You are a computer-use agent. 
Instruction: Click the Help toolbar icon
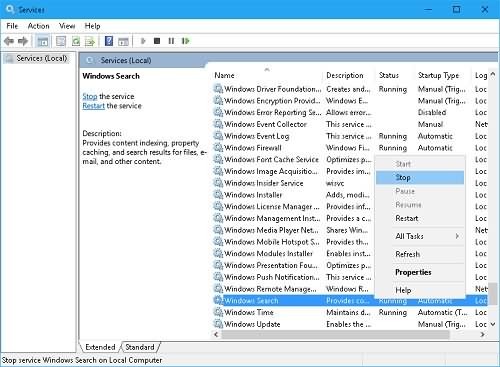pyautogui.click(x=109, y=41)
